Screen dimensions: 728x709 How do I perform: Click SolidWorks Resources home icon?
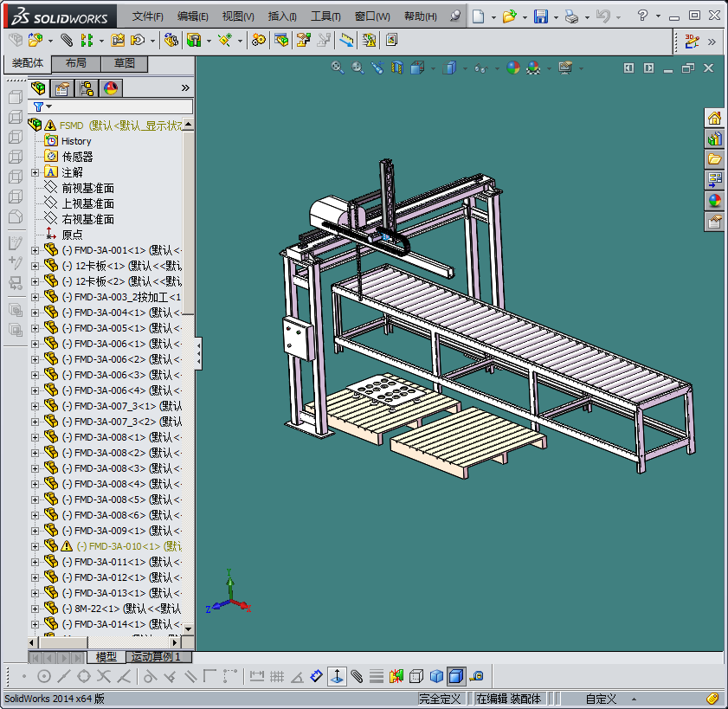pos(714,118)
